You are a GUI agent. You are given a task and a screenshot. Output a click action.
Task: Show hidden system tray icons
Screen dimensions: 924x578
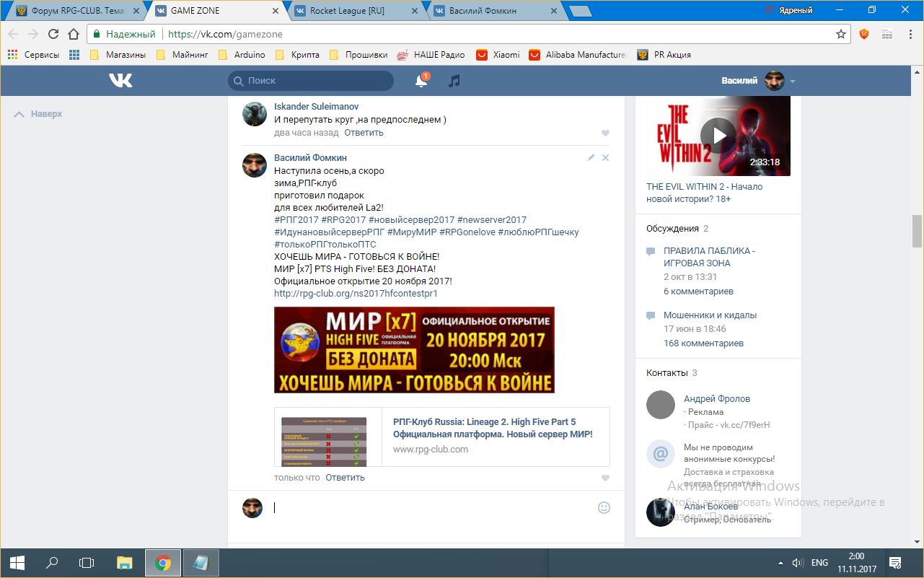(780, 563)
